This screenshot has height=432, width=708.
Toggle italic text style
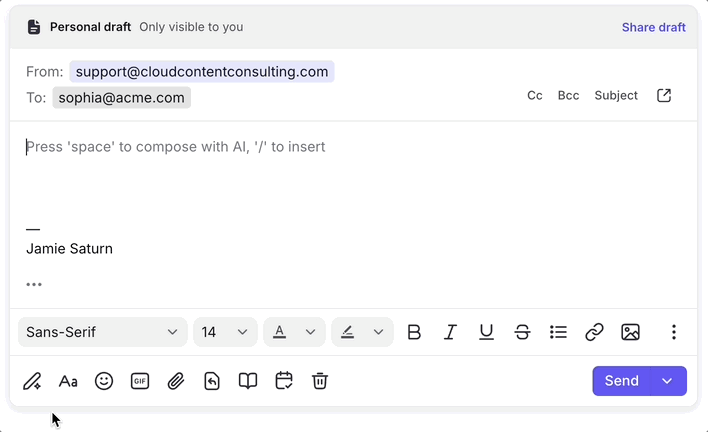click(x=450, y=332)
